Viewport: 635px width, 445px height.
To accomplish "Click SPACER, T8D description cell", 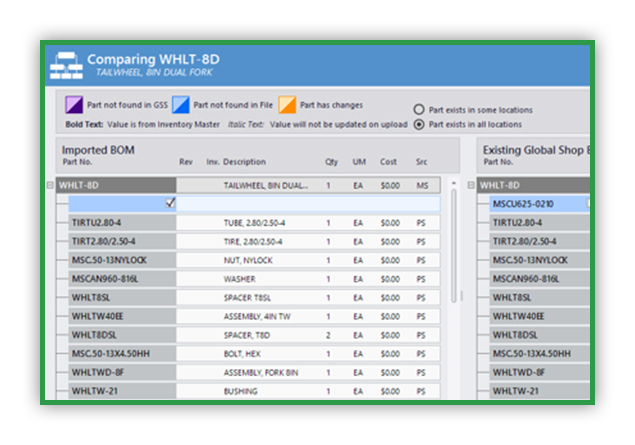I will click(247, 335).
